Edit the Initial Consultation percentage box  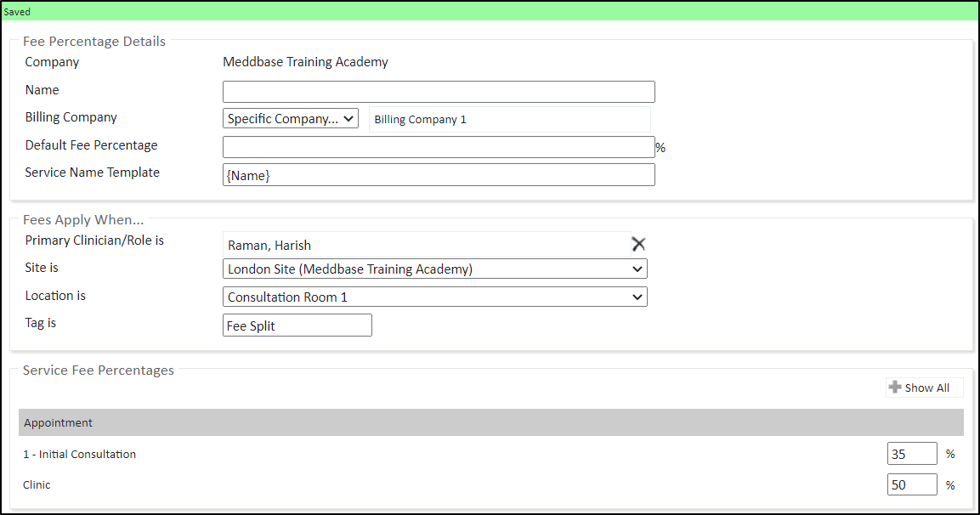coord(911,455)
